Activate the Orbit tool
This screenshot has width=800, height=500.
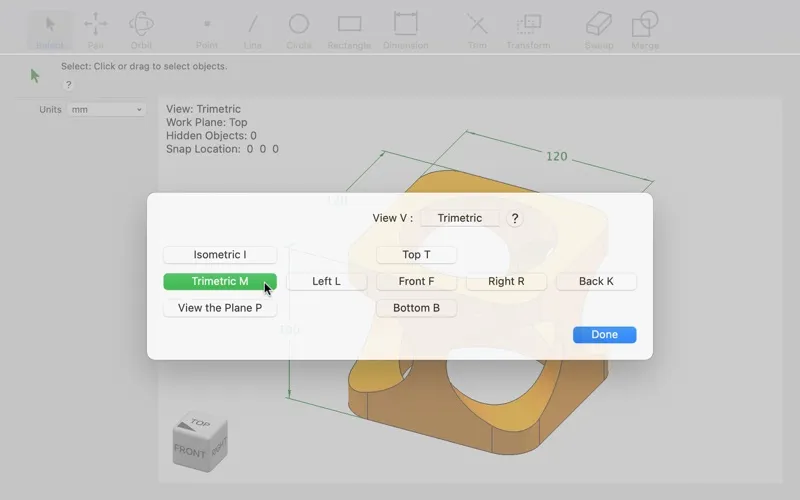pyautogui.click(x=141, y=32)
